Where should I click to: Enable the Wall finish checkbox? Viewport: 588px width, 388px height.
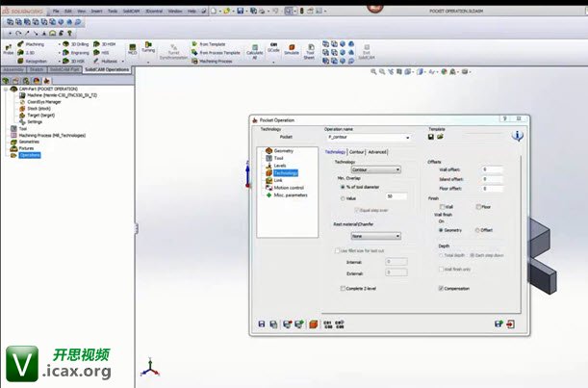tap(442, 207)
